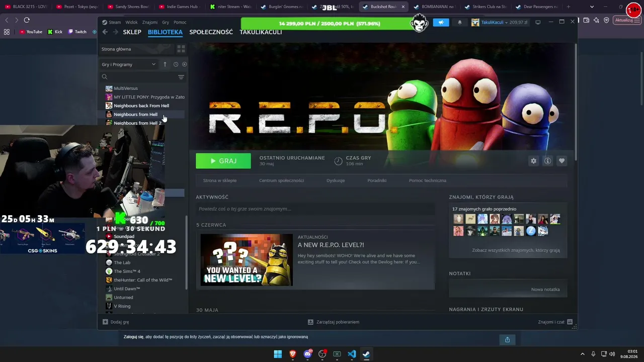Image resolution: width=644 pixels, height=362 pixels.
Task: Toggle the library grid view icon
Action: click(181, 49)
